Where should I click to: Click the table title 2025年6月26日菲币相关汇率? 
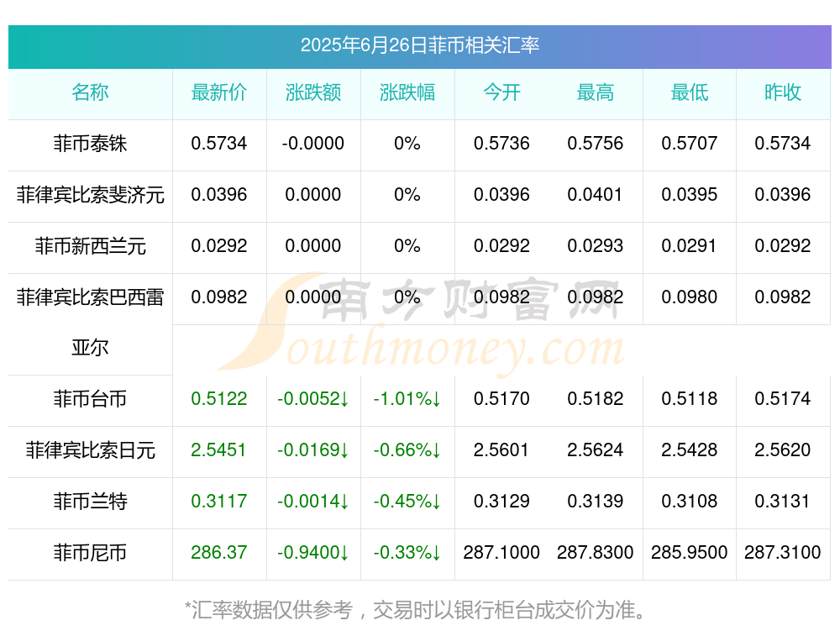[419, 45]
